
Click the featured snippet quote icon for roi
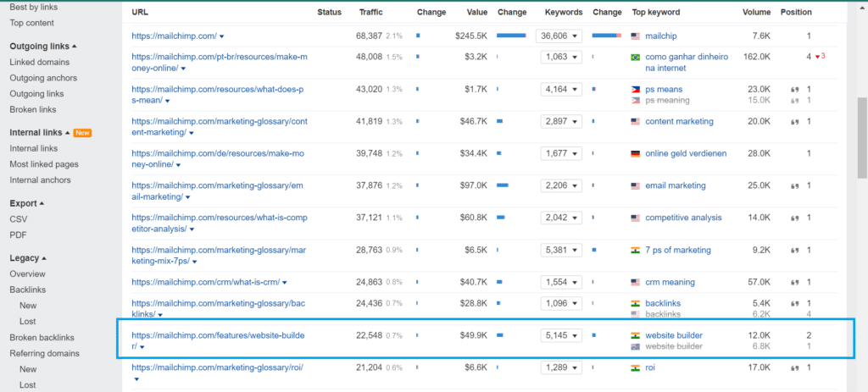pos(795,367)
